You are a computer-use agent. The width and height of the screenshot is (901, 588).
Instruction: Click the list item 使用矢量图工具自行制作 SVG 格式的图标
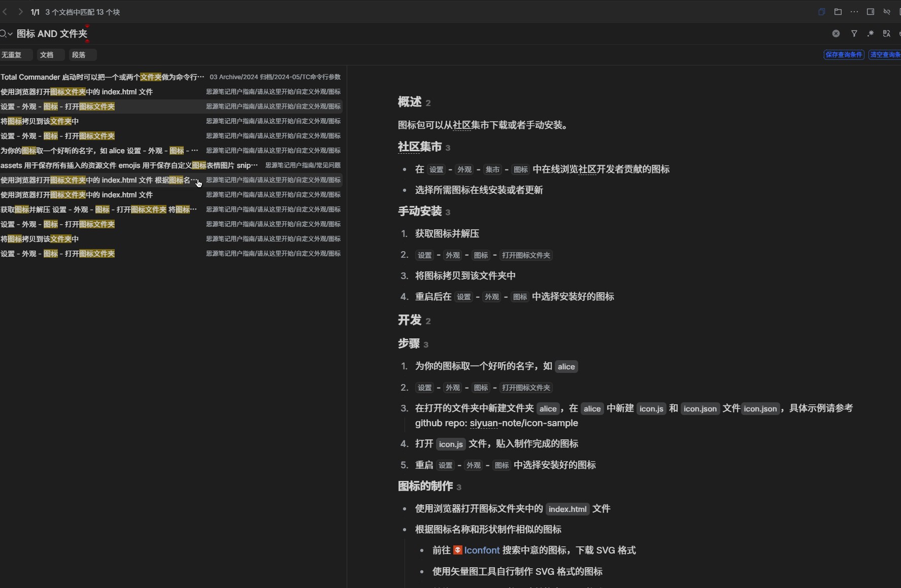517,572
